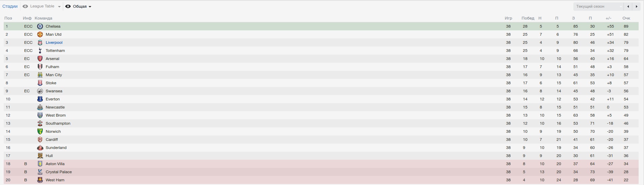
Task: Click the West Ham club crest
Action: (40, 180)
